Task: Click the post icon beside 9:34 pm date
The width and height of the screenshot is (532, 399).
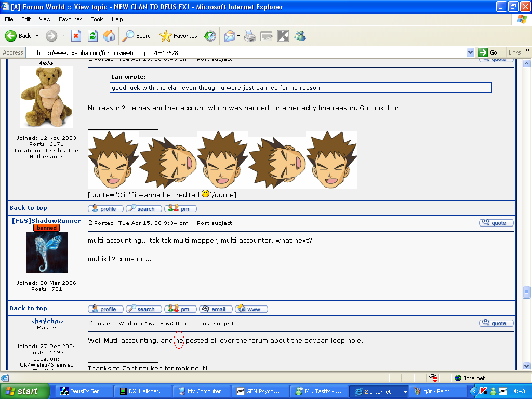Action: [90, 223]
